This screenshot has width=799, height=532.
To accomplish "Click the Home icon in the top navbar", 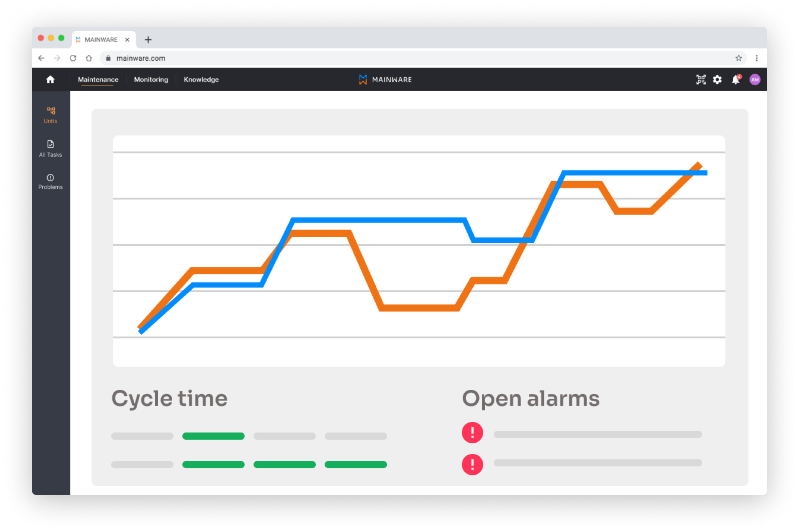I will pyautogui.click(x=50, y=79).
